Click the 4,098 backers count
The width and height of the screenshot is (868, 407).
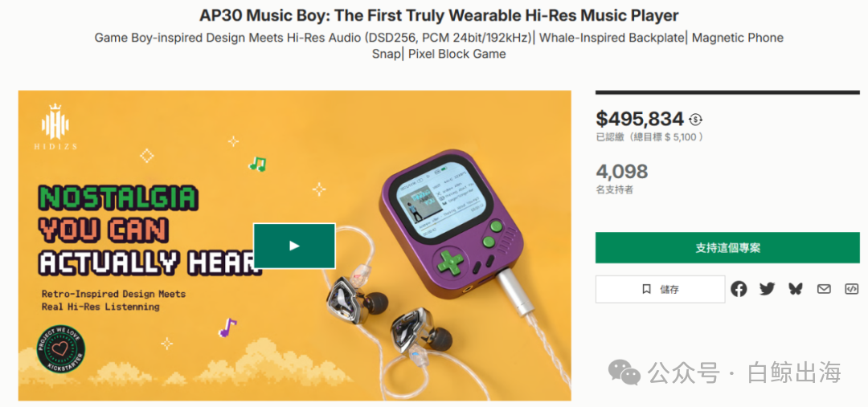[621, 172]
